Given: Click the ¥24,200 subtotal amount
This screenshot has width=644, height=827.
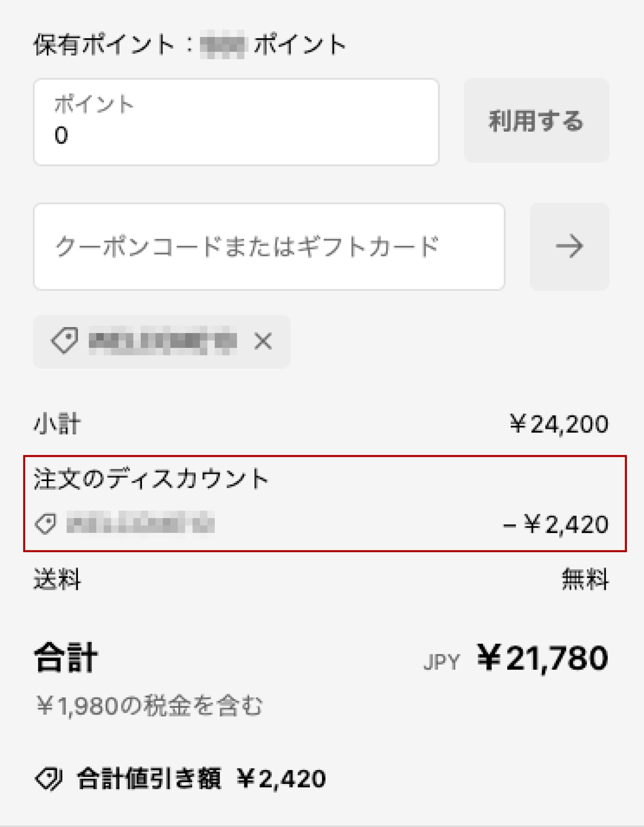Looking at the screenshot, I should [x=559, y=424].
